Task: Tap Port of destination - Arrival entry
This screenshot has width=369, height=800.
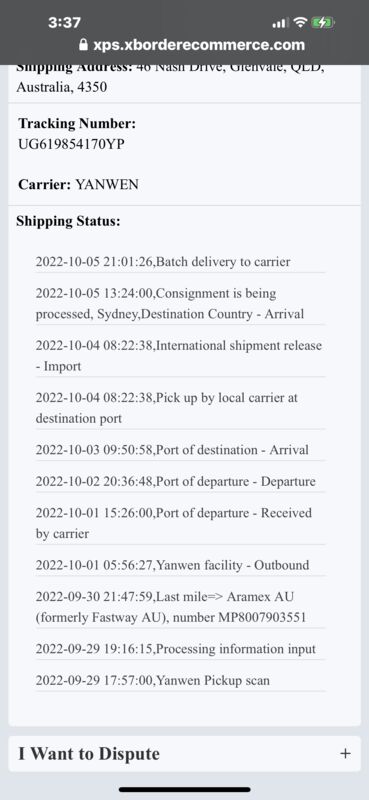Action: pyautogui.click(x=180, y=450)
